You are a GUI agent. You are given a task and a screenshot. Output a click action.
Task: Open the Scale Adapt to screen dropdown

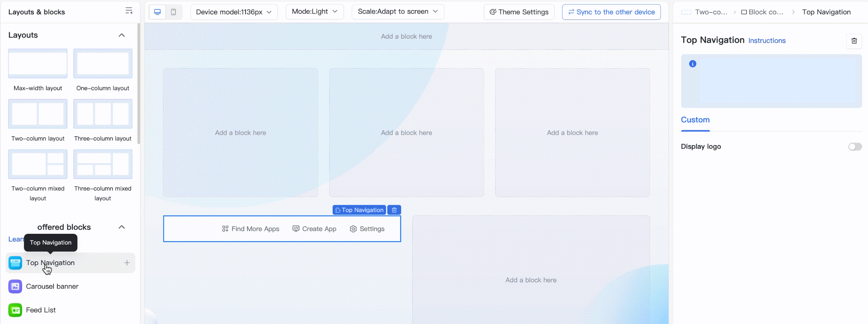398,12
